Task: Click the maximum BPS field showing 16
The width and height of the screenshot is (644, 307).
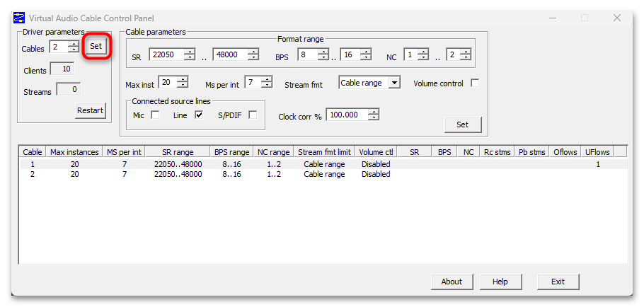Action: tap(350, 54)
